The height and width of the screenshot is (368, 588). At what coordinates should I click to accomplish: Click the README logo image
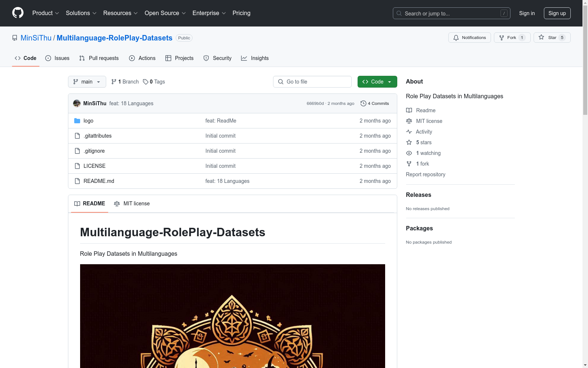point(232,316)
